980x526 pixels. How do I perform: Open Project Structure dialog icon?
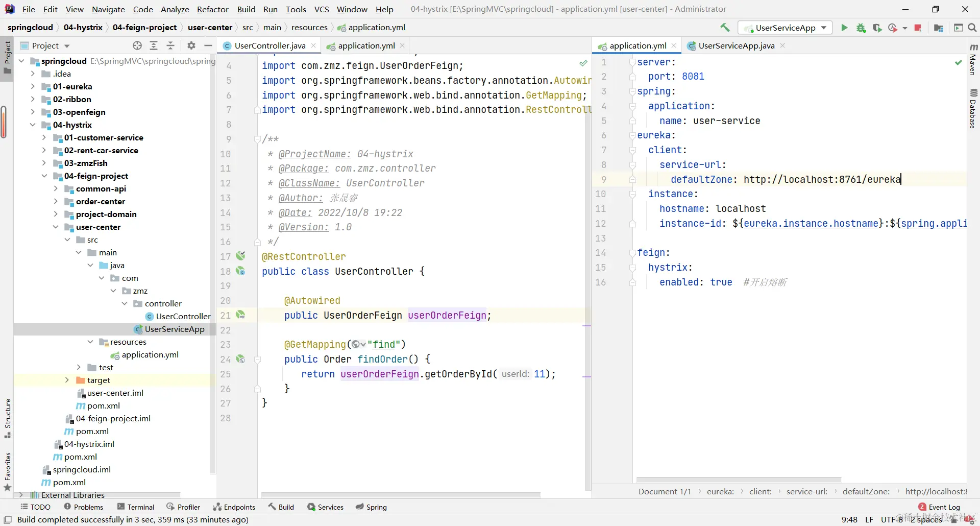click(938, 28)
